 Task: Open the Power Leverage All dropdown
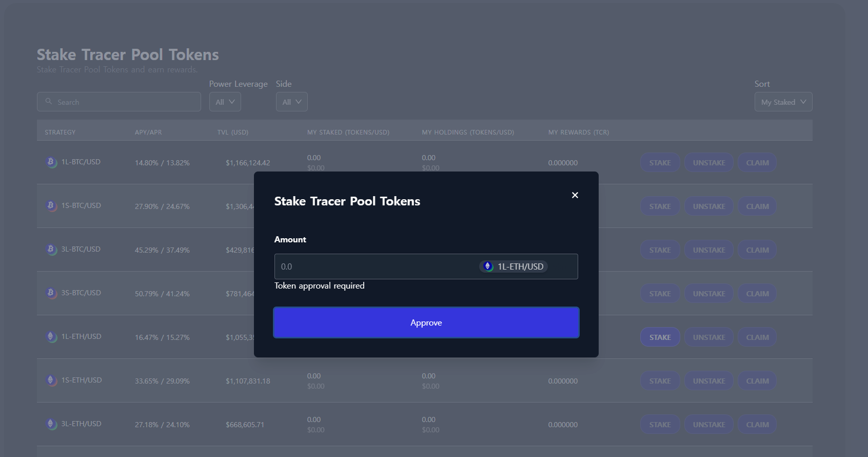[x=225, y=102]
